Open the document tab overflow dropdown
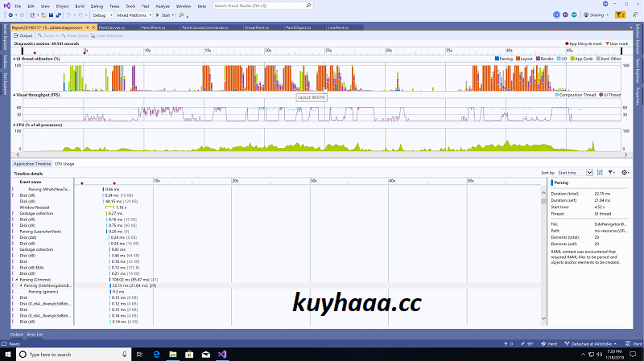Viewport: 644px width, 361px height. (631, 27)
